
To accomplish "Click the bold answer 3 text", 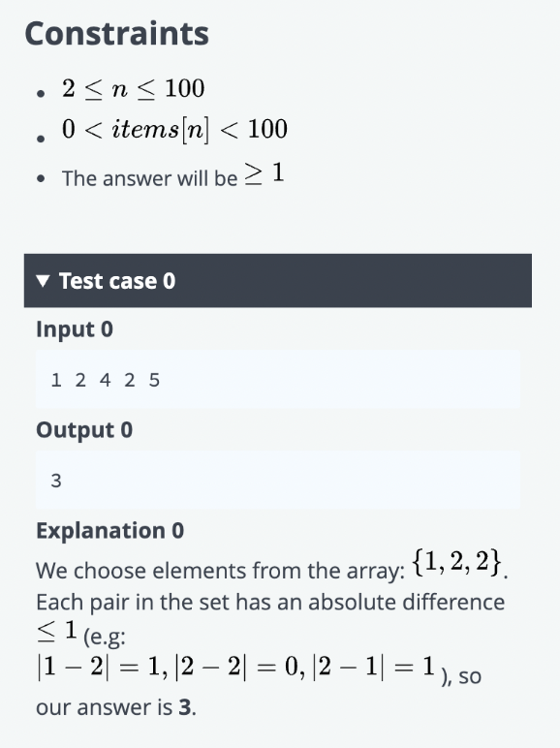I will 185,707.
